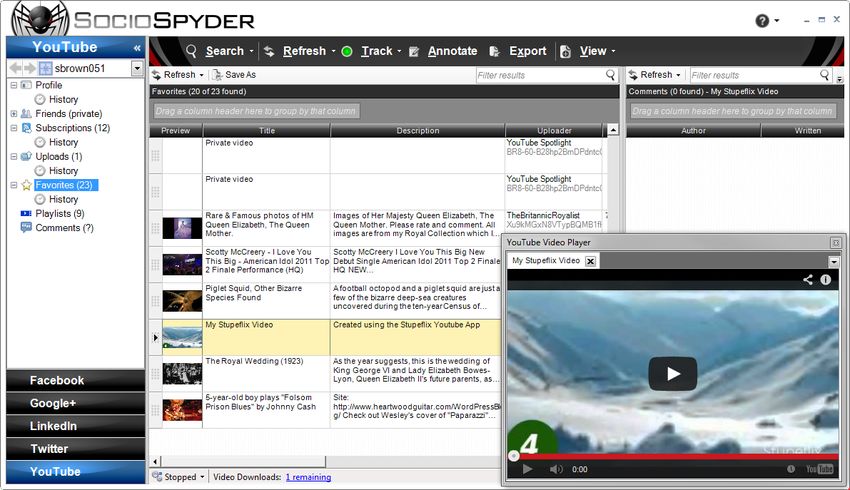Click the forward navigation arrow
The image size is (850, 490).
30,68
